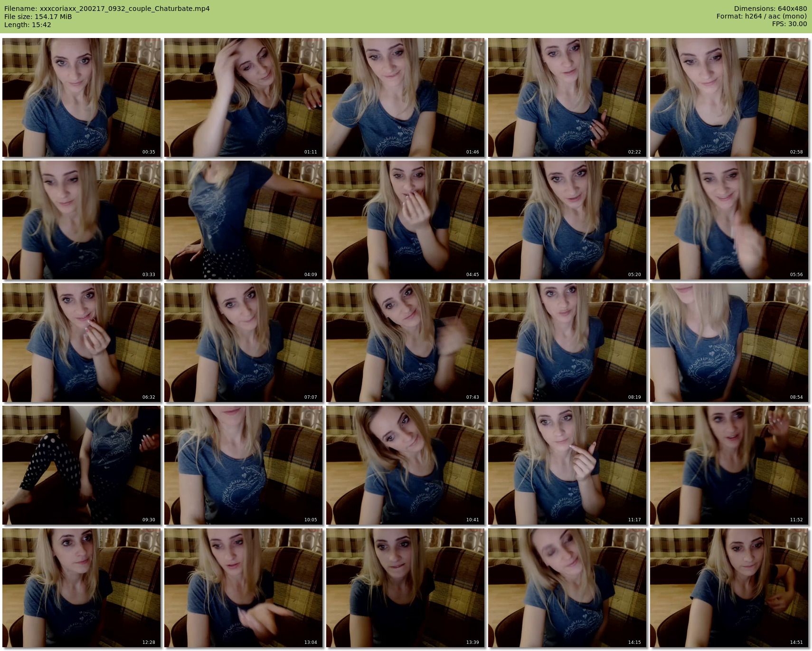The height and width of the screenshot is (651, 812).
Task: Open the frame stamped 04:09
Action: click(244, 220)
